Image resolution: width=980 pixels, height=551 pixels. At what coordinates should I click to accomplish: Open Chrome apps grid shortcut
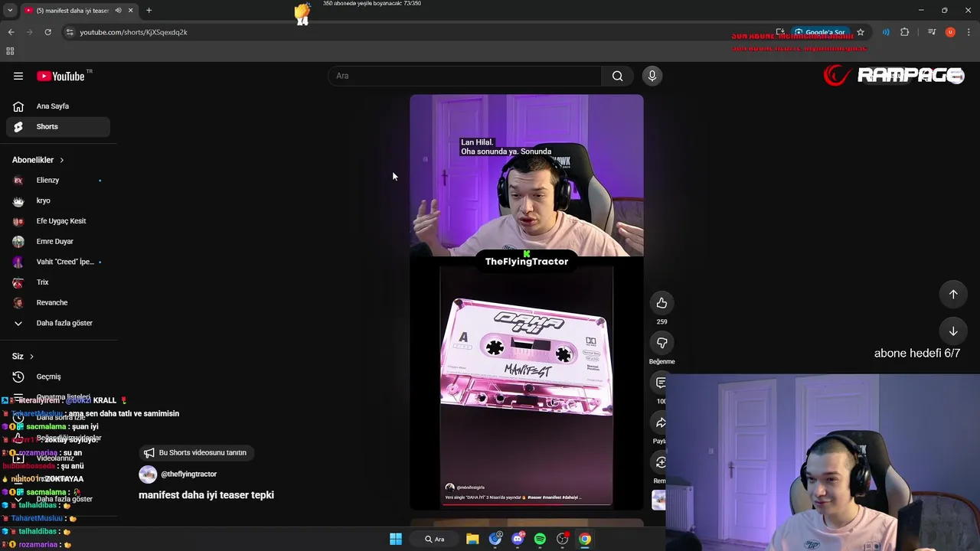point(10,51)
